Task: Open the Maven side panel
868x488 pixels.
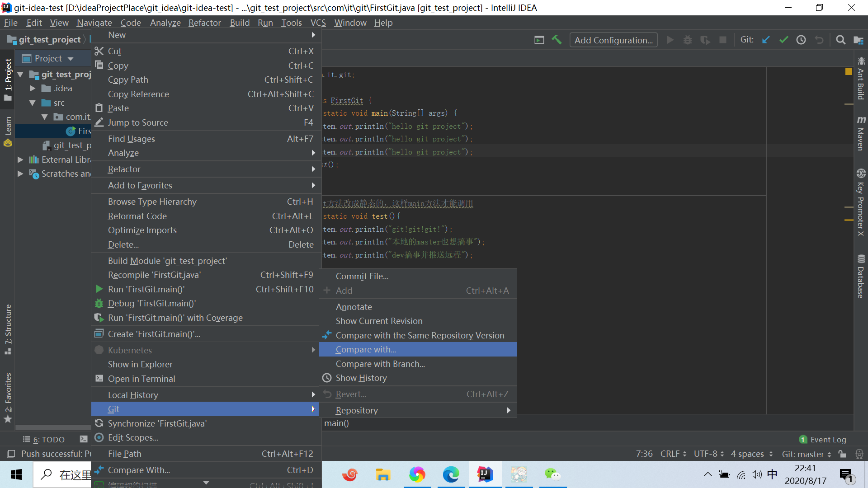Action: pos(861,133)
